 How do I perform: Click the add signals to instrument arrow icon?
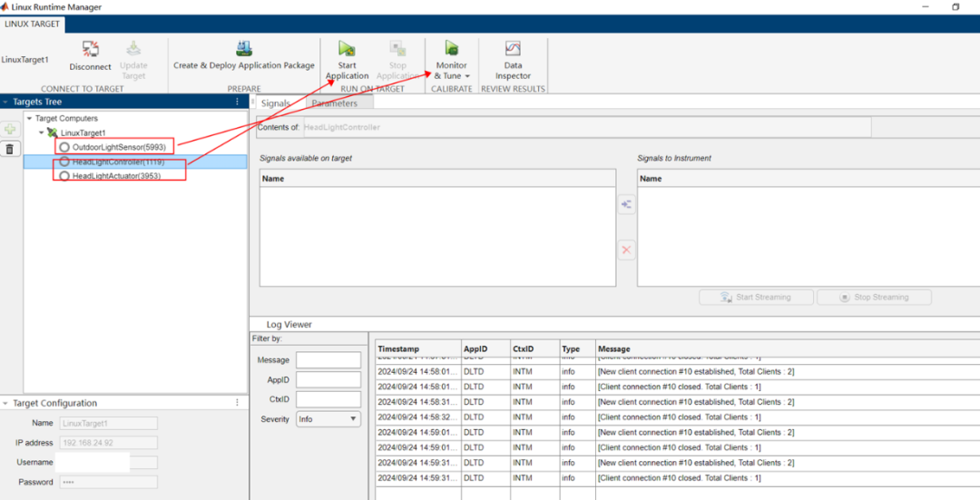pyautogui.click(x=626, y=204)
